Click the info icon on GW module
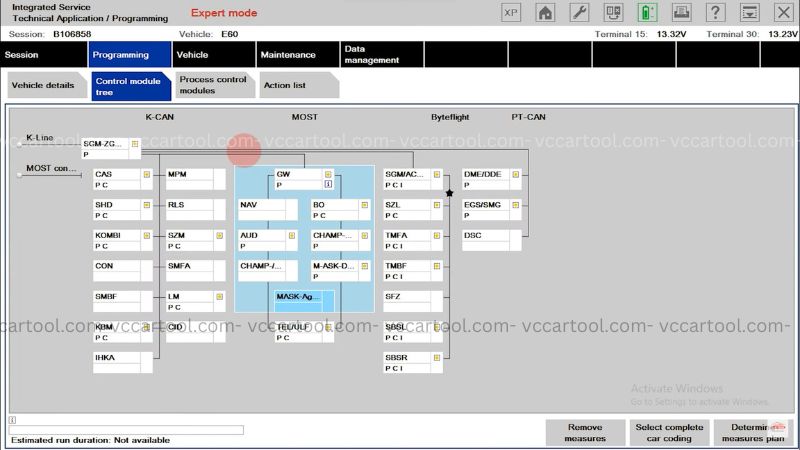 click(x=328, y=185)
